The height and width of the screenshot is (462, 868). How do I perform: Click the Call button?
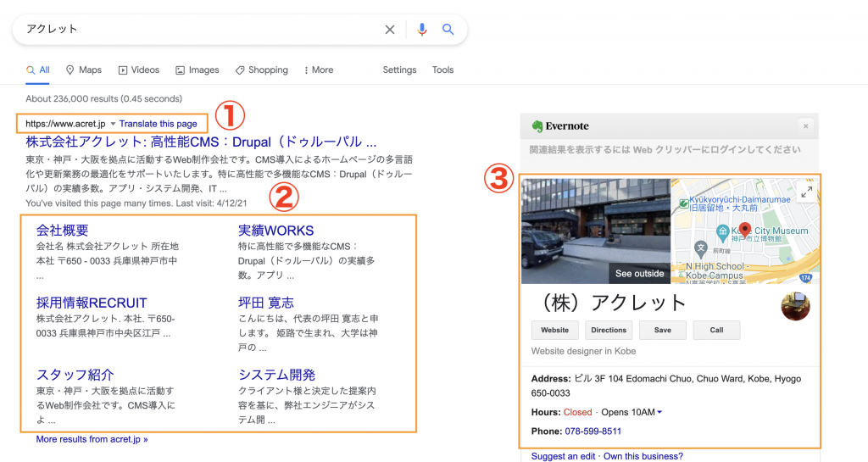point(716,331)
